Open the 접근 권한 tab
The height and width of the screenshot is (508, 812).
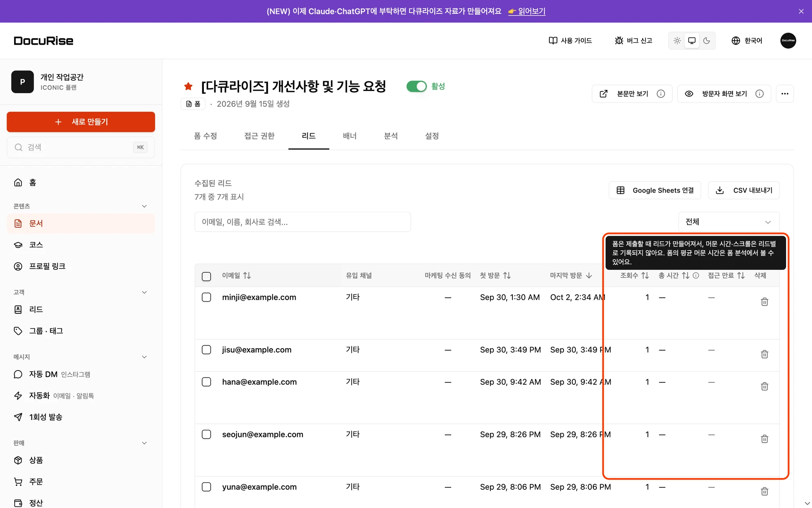(259, 136)
